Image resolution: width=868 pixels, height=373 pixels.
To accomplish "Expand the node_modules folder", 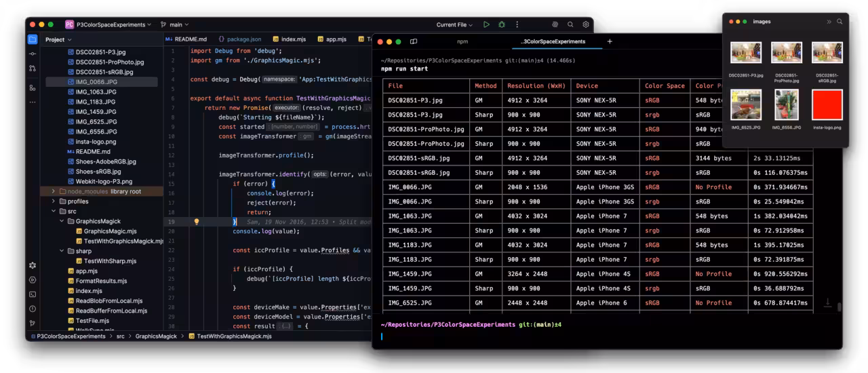I will tap(54, 191).
